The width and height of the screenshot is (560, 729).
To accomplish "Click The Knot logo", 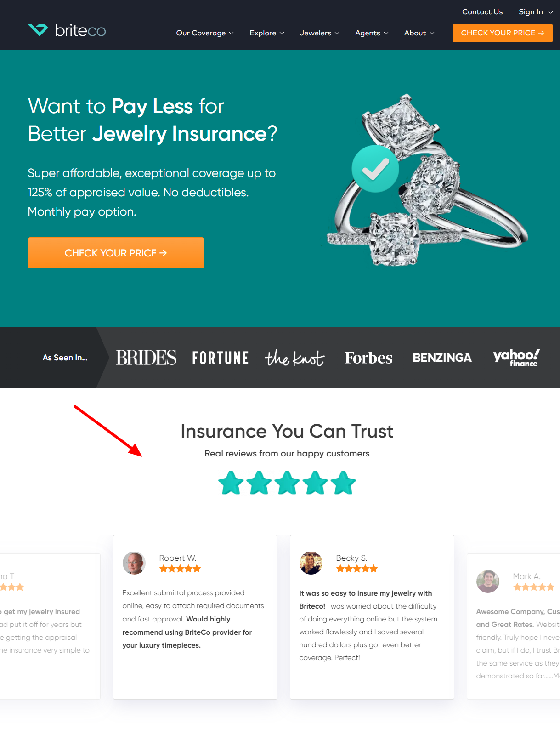I will tap(294, 358).
